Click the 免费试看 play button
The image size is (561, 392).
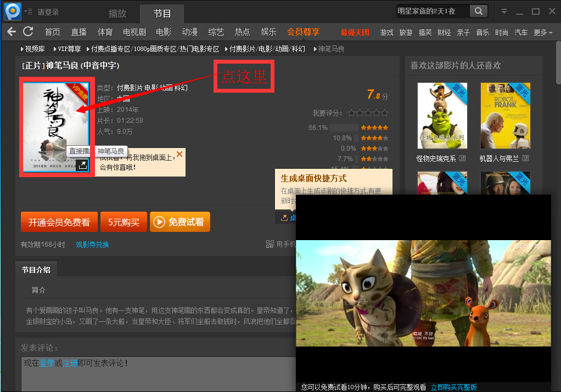[180, 222]
